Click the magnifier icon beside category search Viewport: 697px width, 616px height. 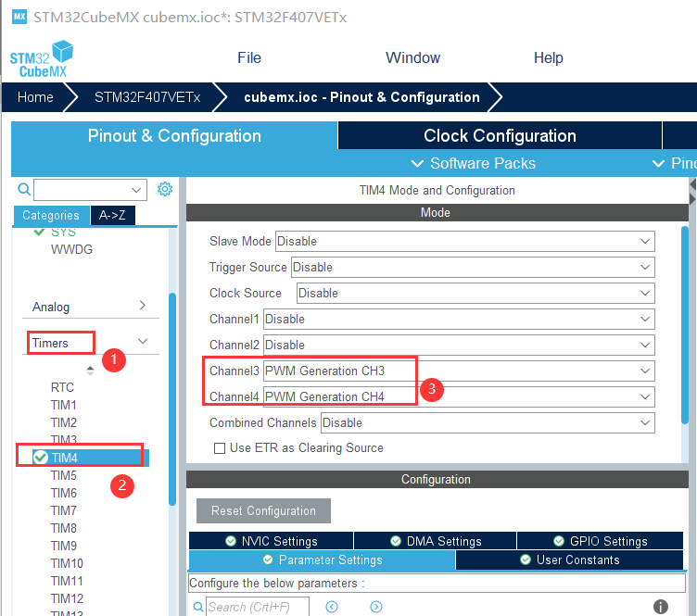(x=24, y=190)
